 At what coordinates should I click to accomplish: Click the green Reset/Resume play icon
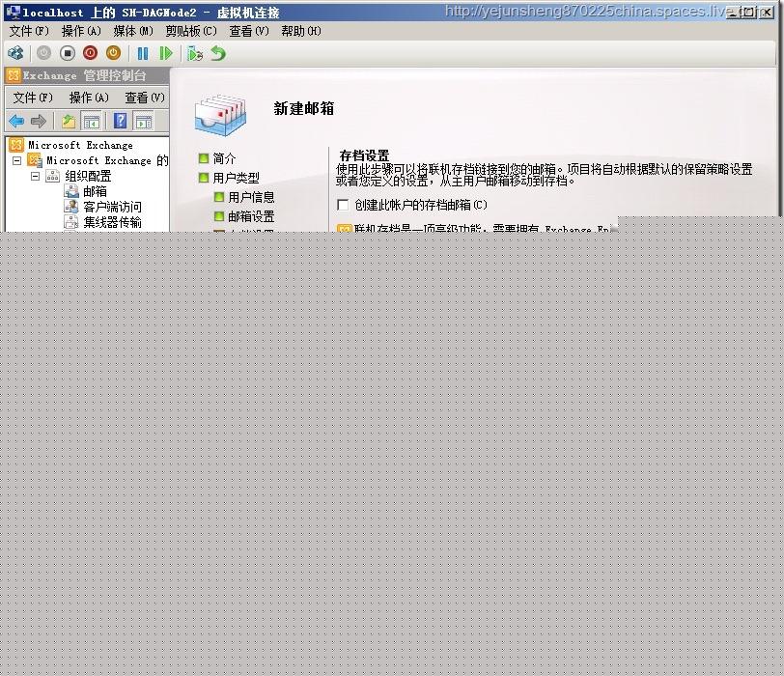(x=165, y=53)
